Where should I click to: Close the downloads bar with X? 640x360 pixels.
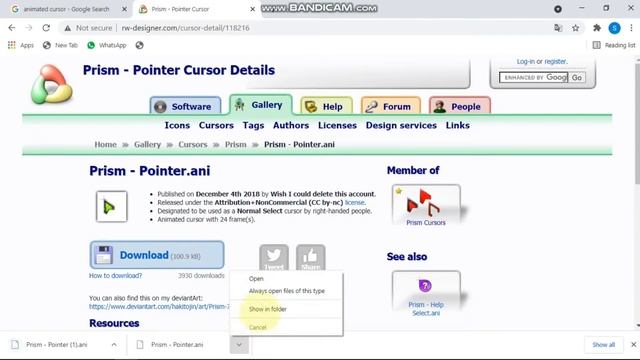click(633, 344)
